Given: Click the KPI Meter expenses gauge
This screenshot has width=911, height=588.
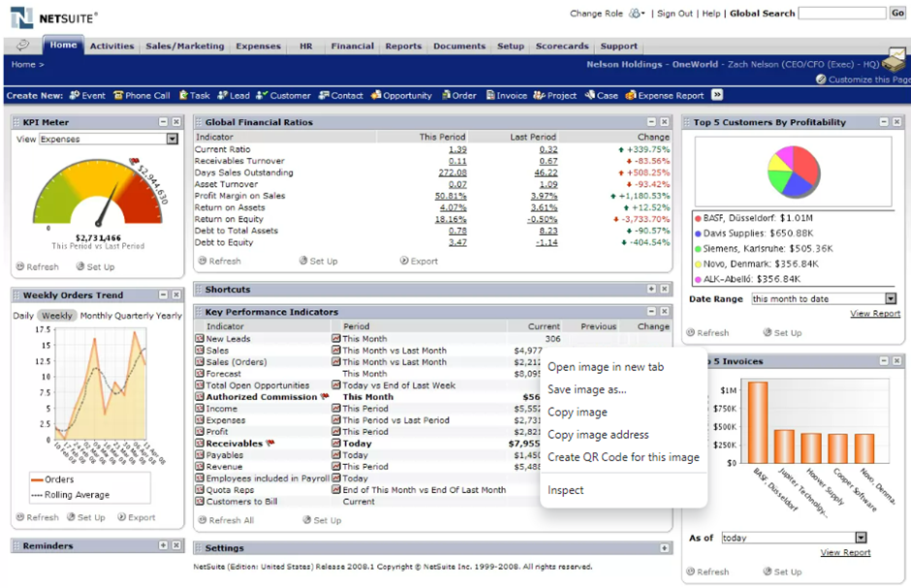Looking at the screenshot, I should (x=98, y=192).
